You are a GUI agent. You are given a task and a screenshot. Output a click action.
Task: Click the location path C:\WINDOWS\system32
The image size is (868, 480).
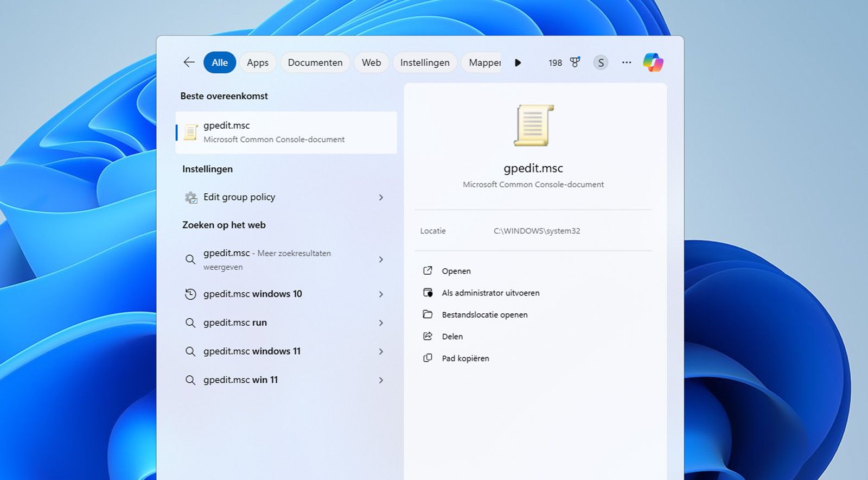[537, 231]
